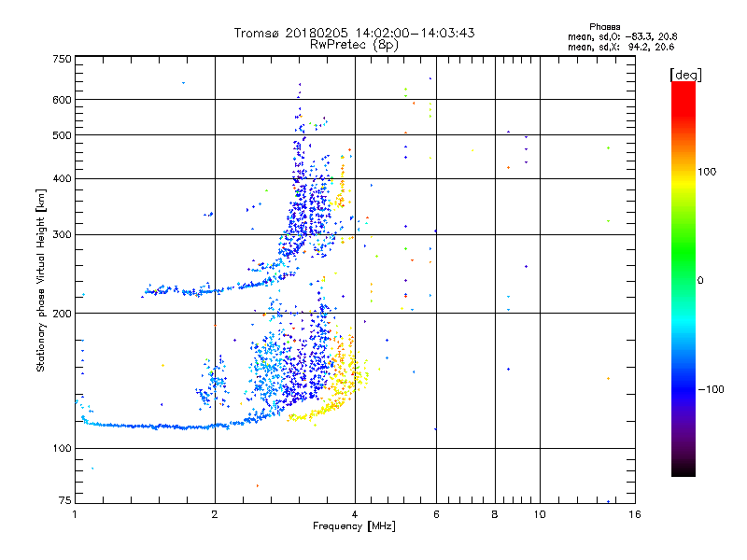Click the x-axis tick label '6'
This screenshot has height=560, width=747.
[x=436, y=514]
